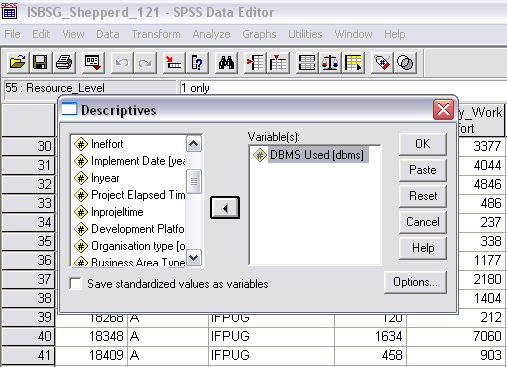The image size is (507, 367).
Task: Click the Use Sets circles icon
Action: [405, 62]
